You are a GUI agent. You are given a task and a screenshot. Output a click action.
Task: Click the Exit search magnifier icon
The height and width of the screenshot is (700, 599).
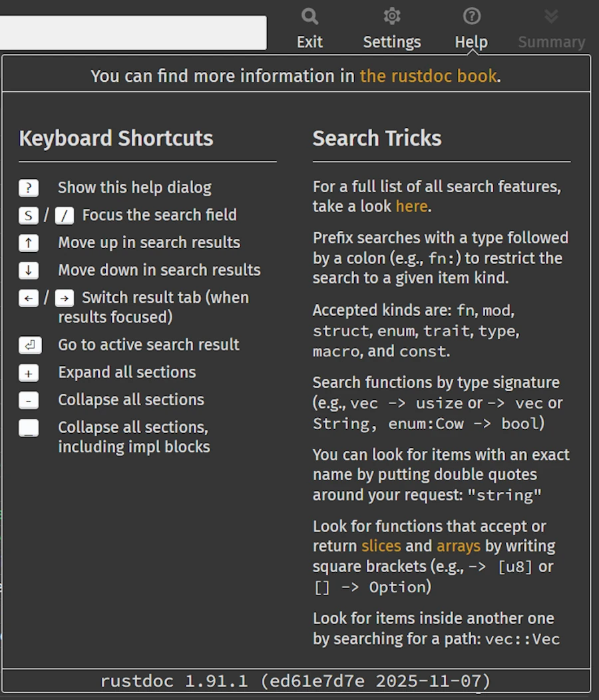click(309, 17)
